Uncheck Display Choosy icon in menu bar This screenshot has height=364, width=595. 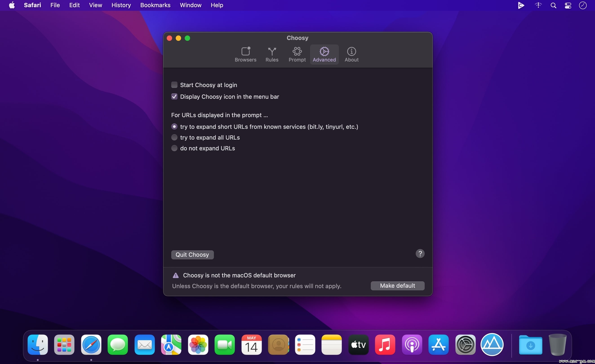(174, 96)
